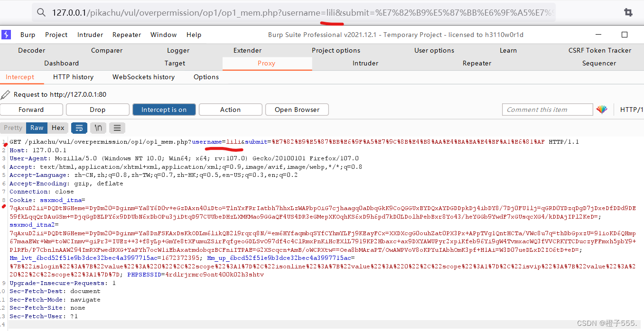The width and height of the screenshot is (644, 331).
Task: Switch to Pretty view
Action: [x=13, y=128]
